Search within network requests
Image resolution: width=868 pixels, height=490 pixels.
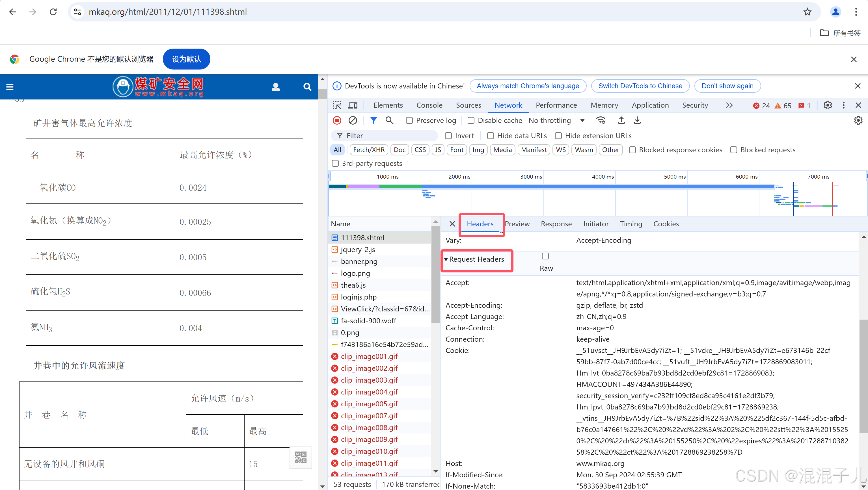pos(389,120)
